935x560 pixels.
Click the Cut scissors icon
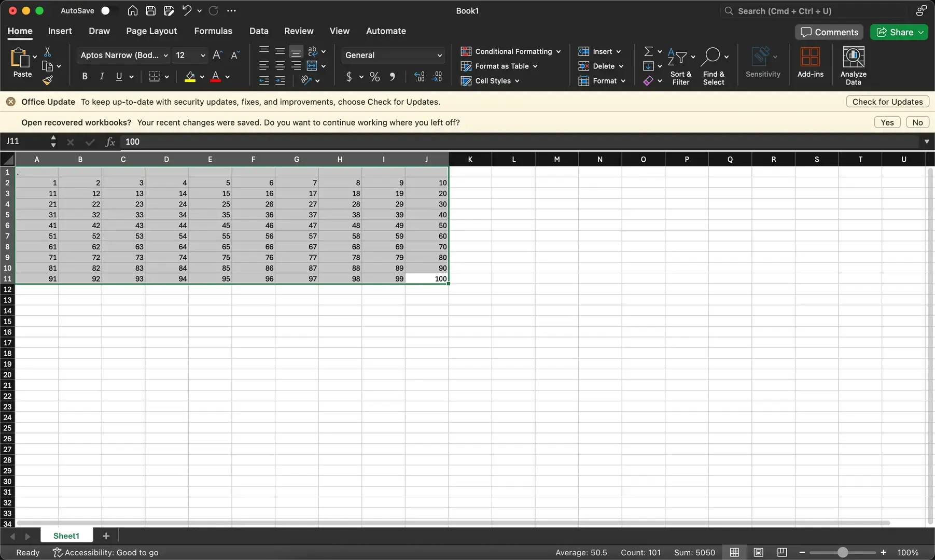[47, 51]
